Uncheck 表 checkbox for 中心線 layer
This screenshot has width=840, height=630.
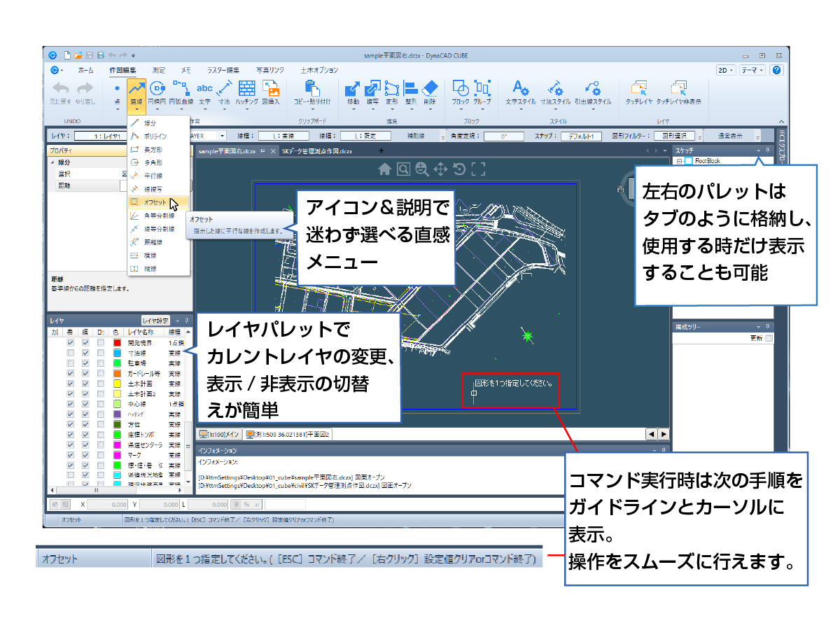[70, 404]
